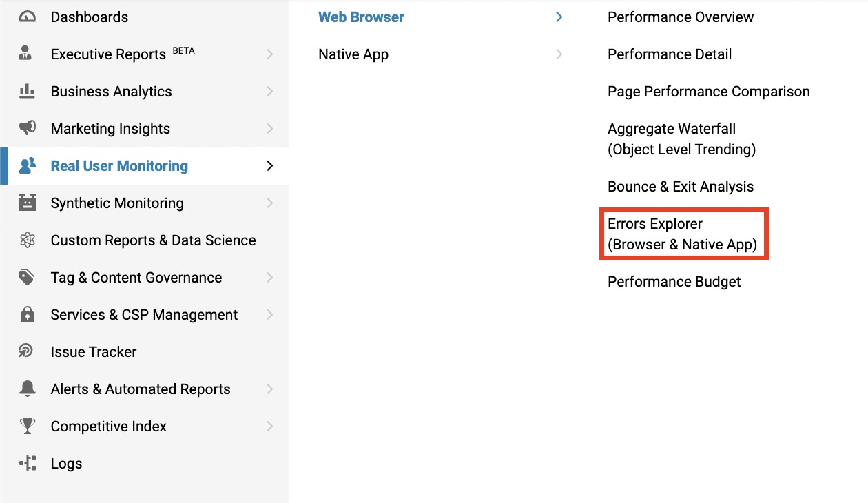Image resolution: width=868 pixels, height=503 pixels.
Task: Expand the Tag & Content Governance arrow
Action: click(x=270, y=278)
